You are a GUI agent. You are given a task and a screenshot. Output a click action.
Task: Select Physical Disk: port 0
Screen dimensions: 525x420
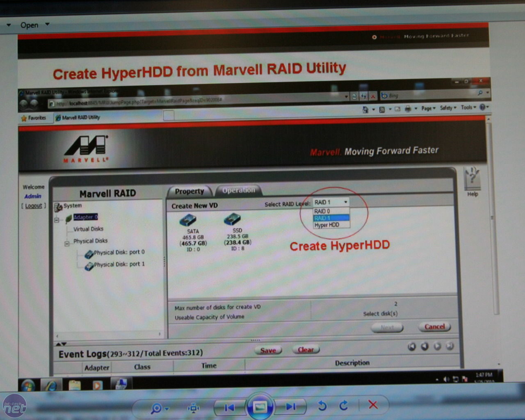pyautogui.click(x=119, y=252)
